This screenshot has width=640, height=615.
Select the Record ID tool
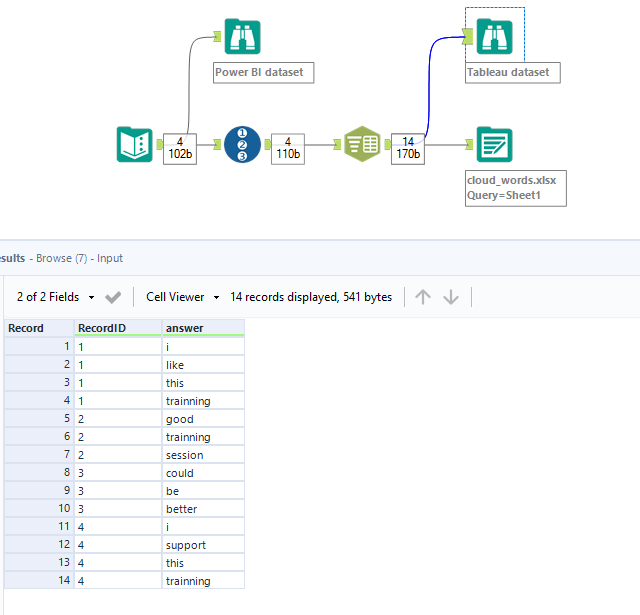coord(242,144)
